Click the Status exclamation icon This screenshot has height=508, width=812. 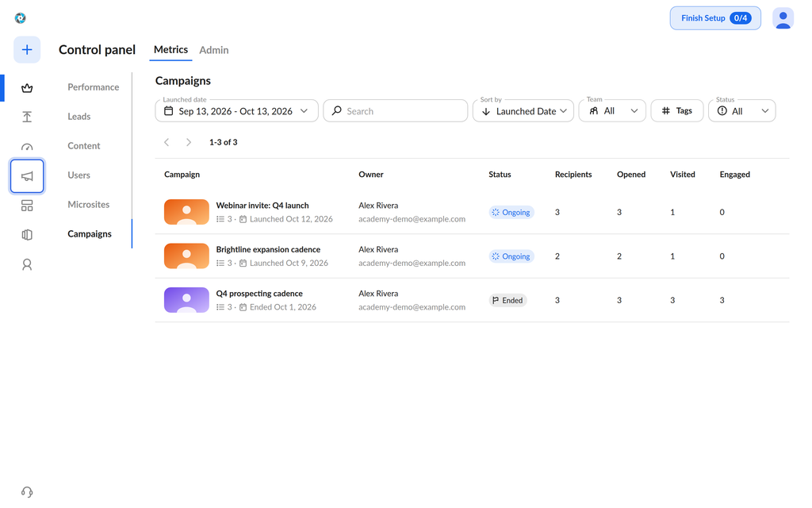(x=722, y=111)
